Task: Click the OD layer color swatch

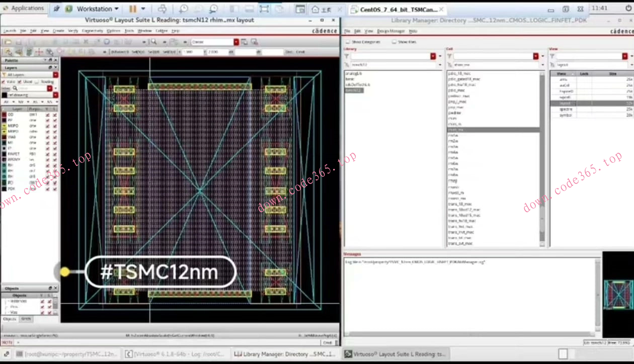Action: (4, 115)
